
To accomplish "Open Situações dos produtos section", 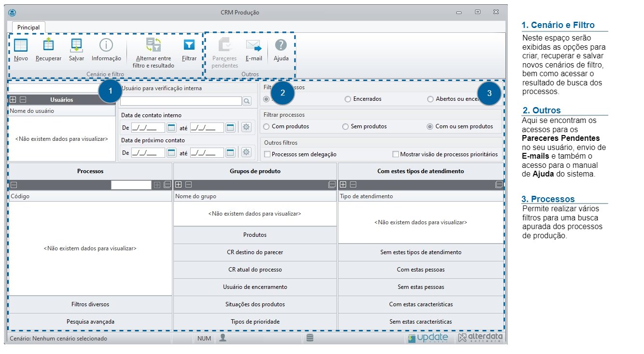I will coord(255,304).
